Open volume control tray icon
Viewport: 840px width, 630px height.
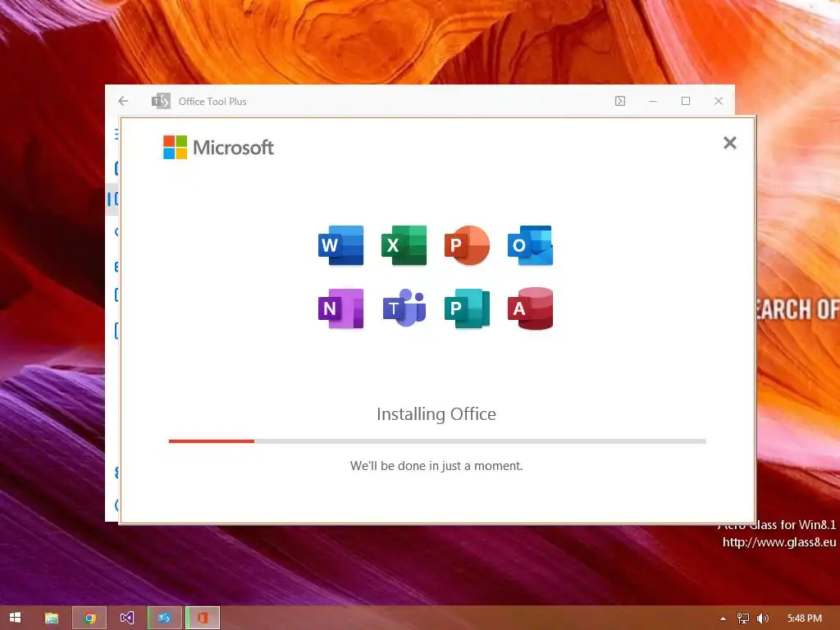click(762, 619)
